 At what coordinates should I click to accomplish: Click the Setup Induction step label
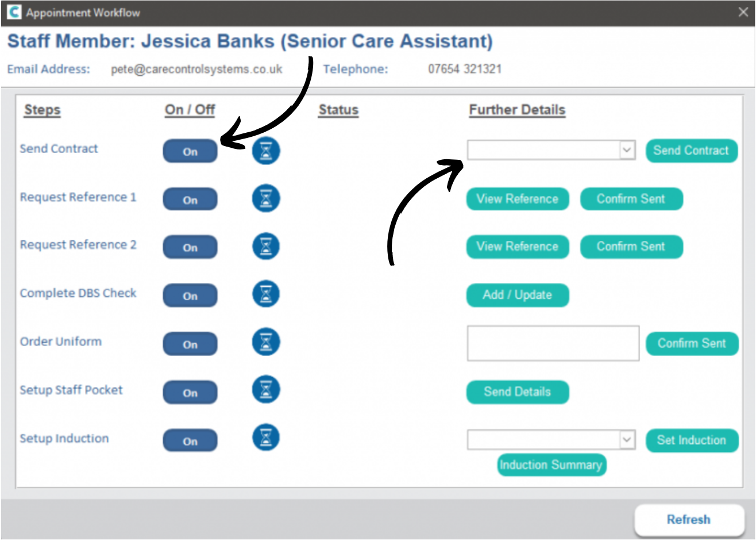coord(64,438)
